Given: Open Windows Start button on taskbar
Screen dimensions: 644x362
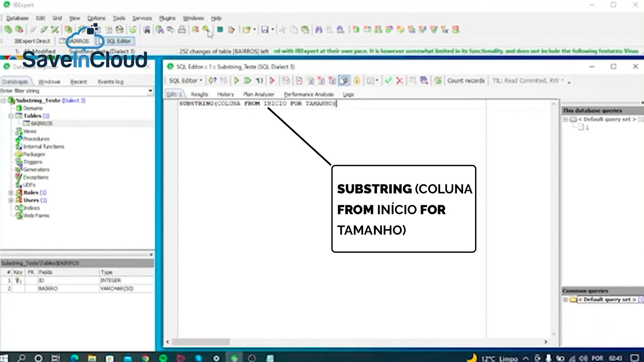Looking at the screenshot, I should click(4, 358).
